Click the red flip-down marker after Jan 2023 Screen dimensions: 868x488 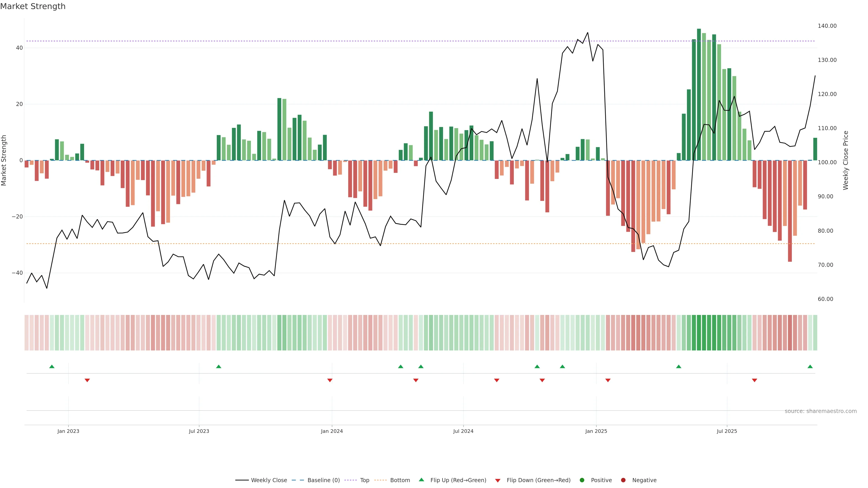(87, 380)
